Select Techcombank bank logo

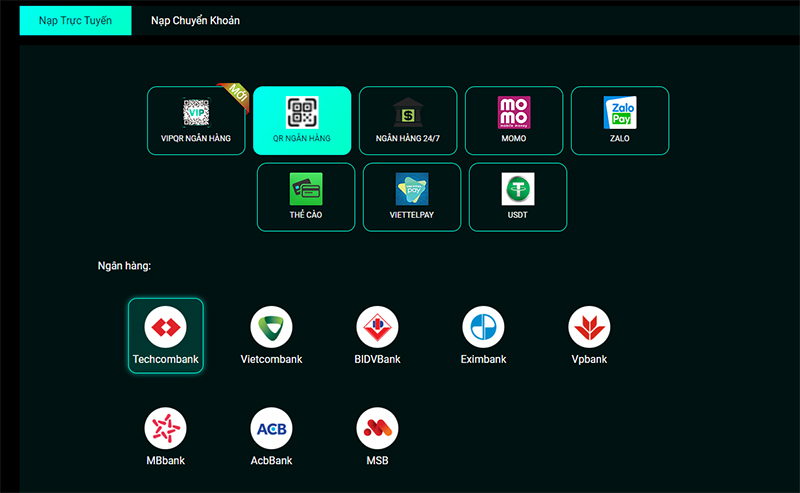165,327
